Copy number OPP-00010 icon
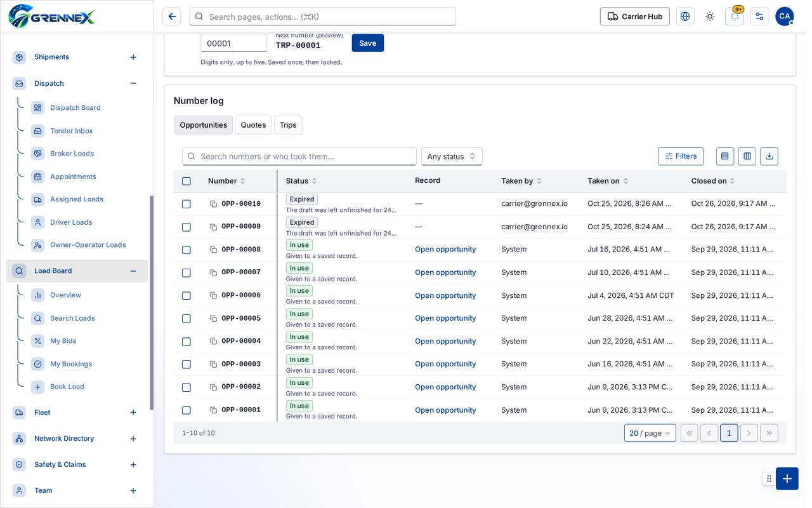Screen dimensions: 812x508 click(x=213, y=204)
